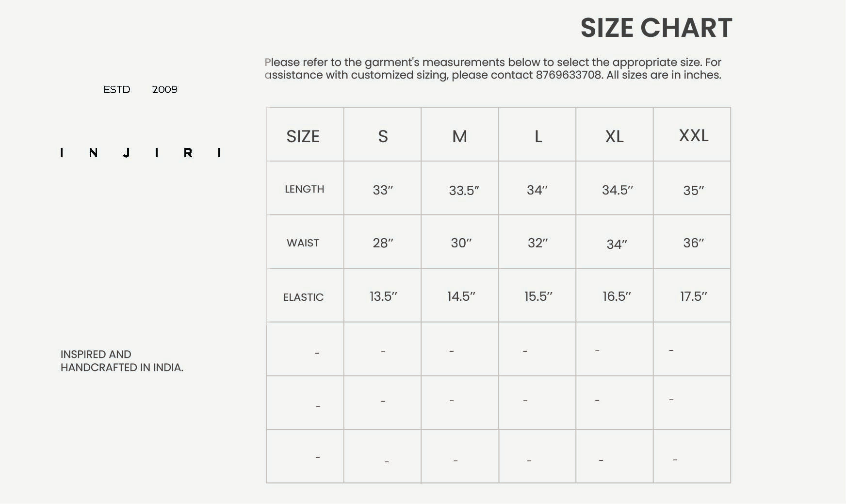Select the WAIST row label

tap(303, 243)
